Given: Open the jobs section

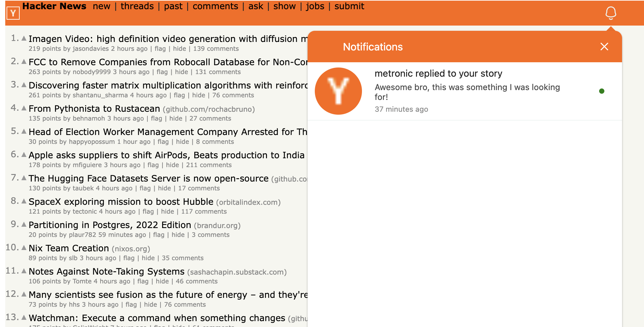Looking at the screenshot, I should [315, 6].
